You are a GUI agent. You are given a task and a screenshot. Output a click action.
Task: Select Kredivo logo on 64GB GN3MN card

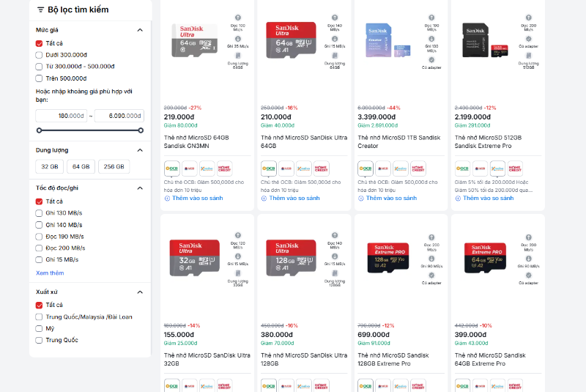pyautogui.click(x=207, y=169)
